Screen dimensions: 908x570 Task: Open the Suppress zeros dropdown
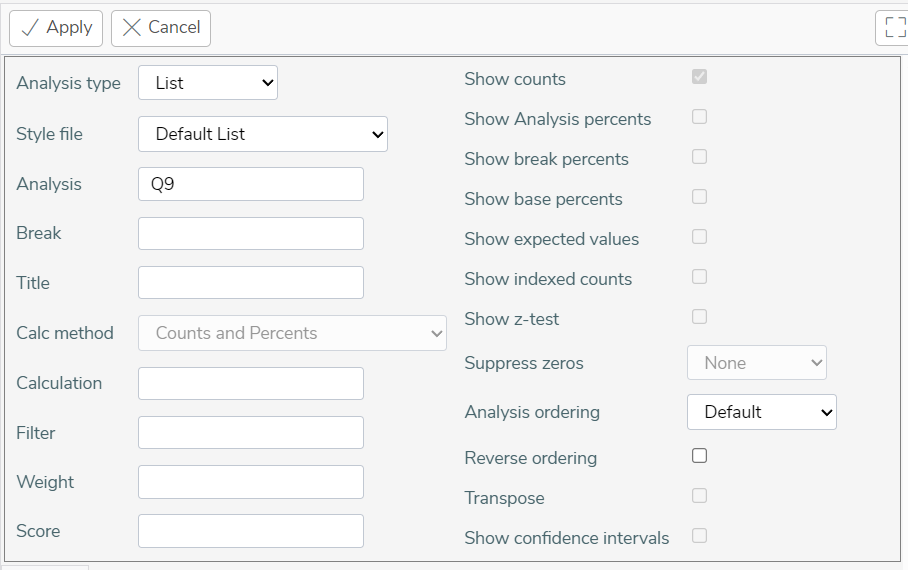[x=756, y=363]
